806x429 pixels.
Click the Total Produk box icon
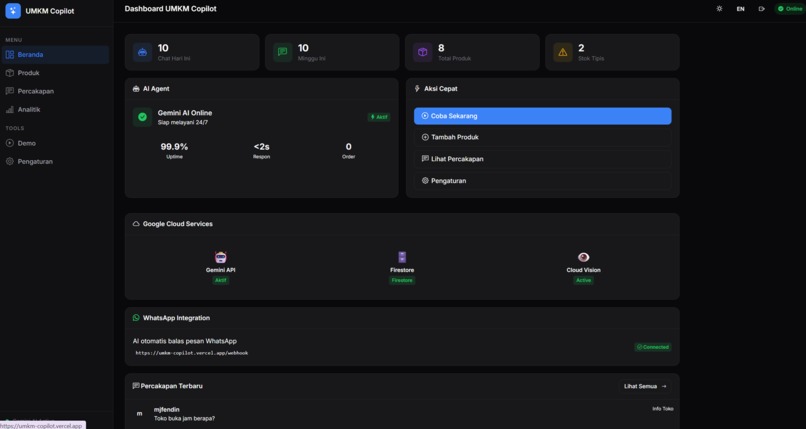(x=423, y=52)
